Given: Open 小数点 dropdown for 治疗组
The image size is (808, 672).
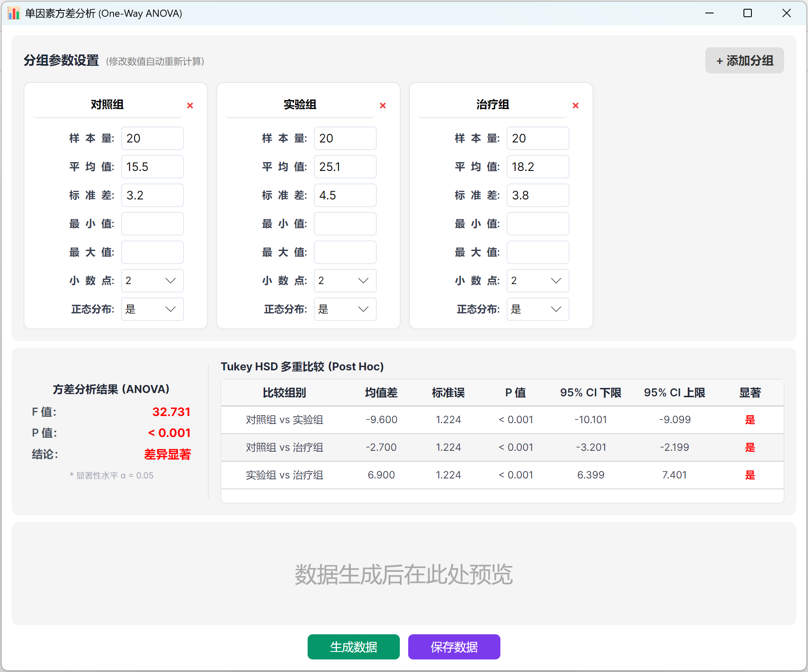Looking at the screenshot, I should 538,281.
